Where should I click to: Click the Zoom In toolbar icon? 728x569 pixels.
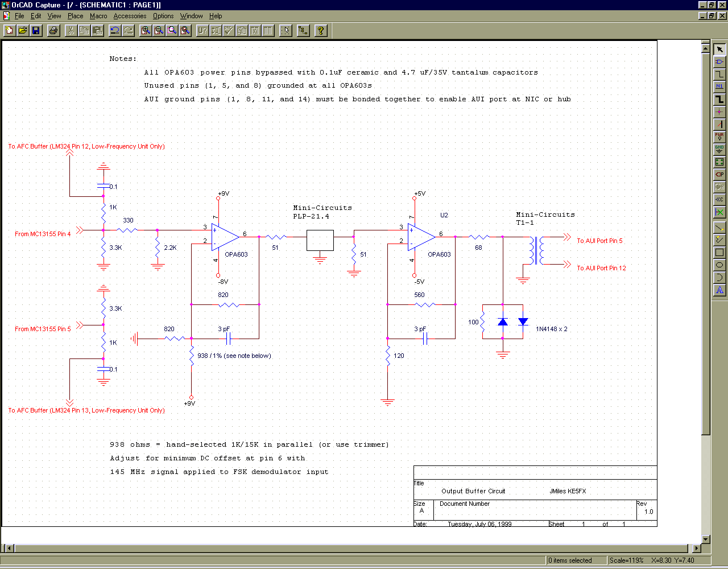[x=146, y=31]
